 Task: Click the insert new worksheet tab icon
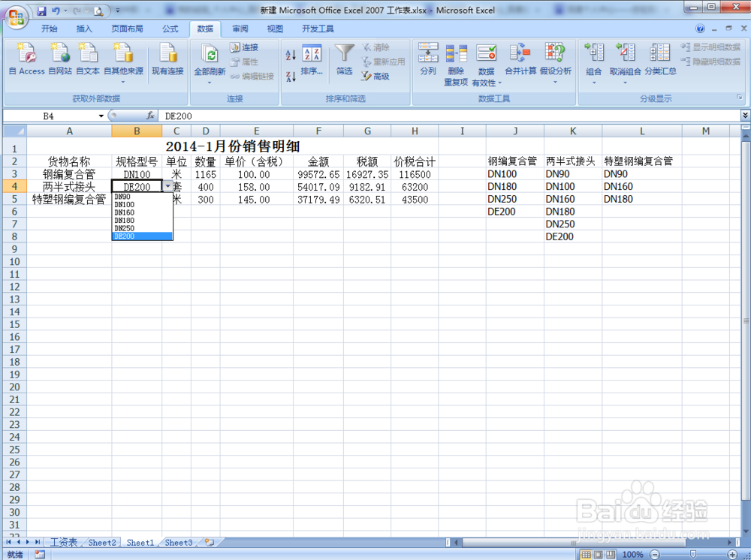(210, 542)
